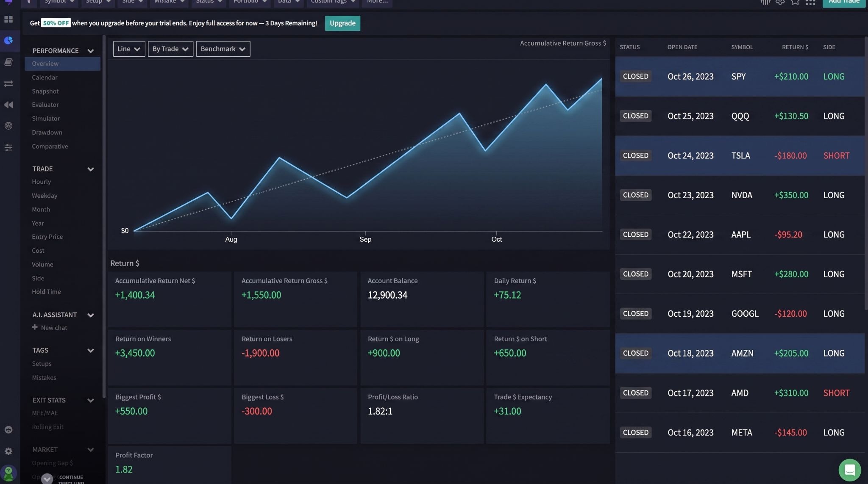Open the Hold Time report
Image resolution: width=868 pixels, height=484 pixels.
click(46, 292)
